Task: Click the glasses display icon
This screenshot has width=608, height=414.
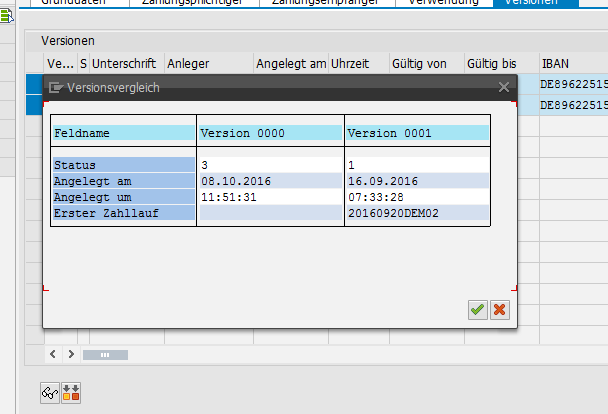Action: [x=48, y=391]
